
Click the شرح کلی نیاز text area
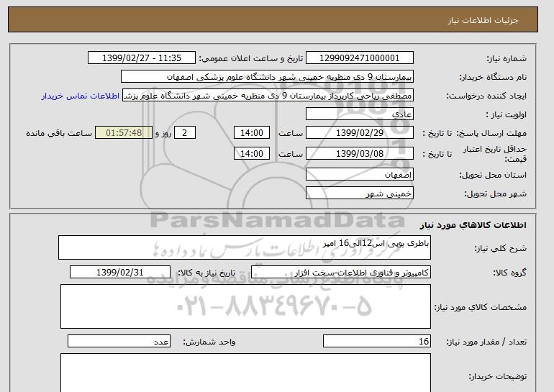point(245,247)
